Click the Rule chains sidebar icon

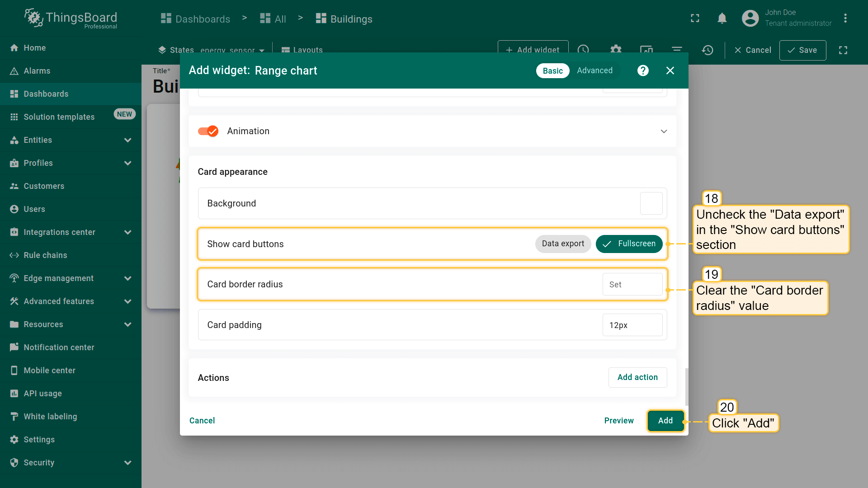pyautogui.click(x=14, y=255)
